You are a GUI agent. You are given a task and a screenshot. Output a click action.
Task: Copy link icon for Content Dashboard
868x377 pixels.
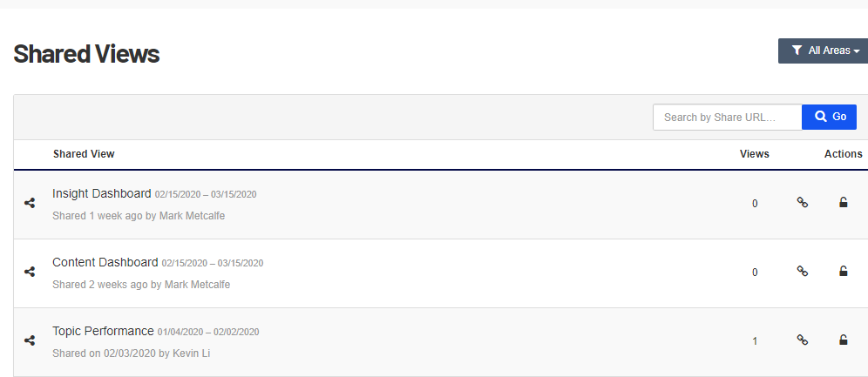pos(802,271)
